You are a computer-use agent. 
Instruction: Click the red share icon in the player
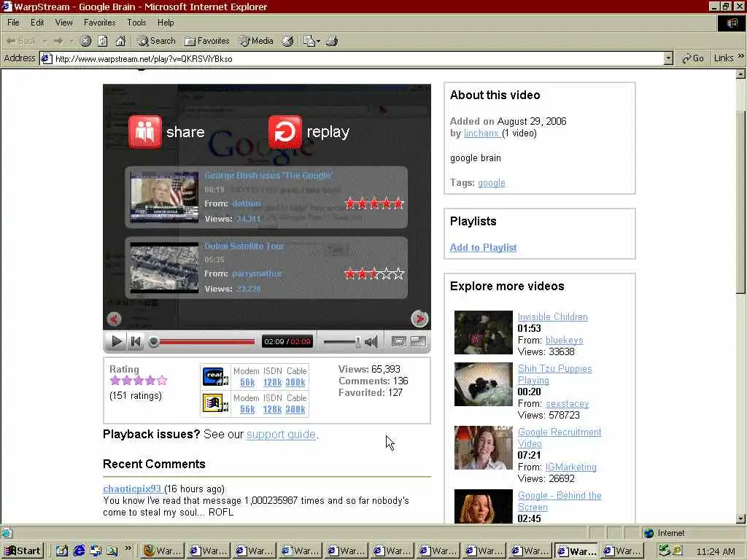click(145, 132)
